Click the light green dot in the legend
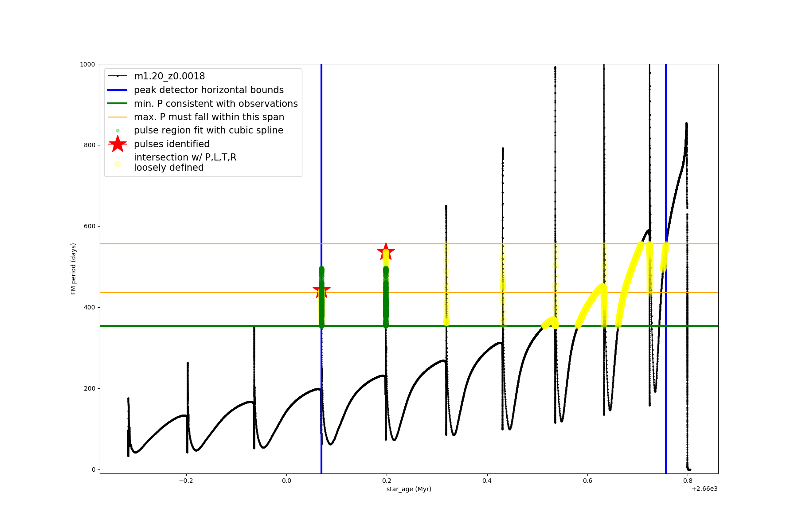 (x=117, y=130)
